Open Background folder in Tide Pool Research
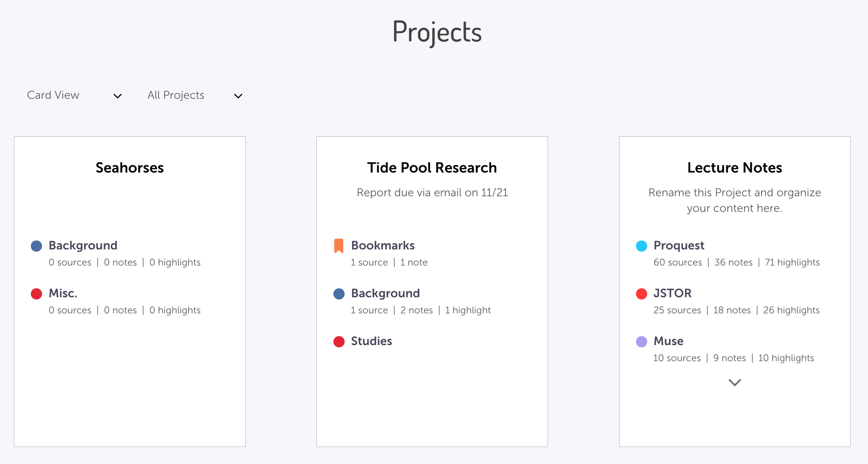The width and height of the screenshot is (868, 464). (x=385, y=293)
